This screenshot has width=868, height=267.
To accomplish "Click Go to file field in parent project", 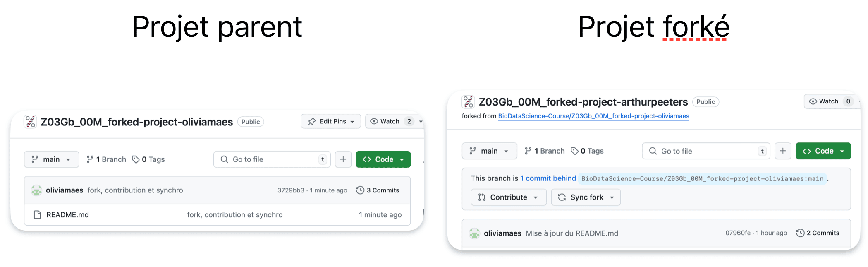I will tap(272, 159).
